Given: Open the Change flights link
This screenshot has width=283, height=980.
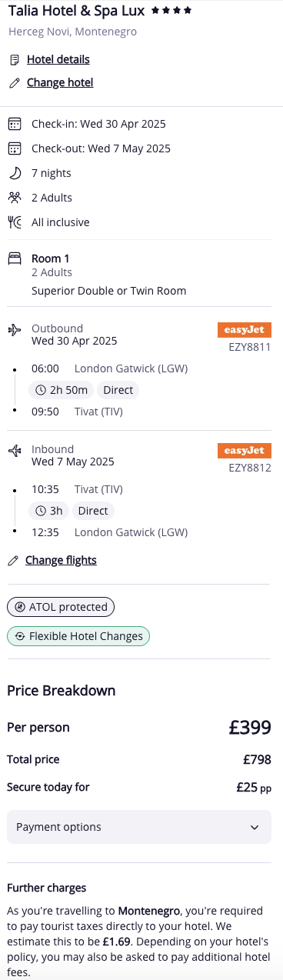Looking at the screenshot, I should (x=61, y=560).
